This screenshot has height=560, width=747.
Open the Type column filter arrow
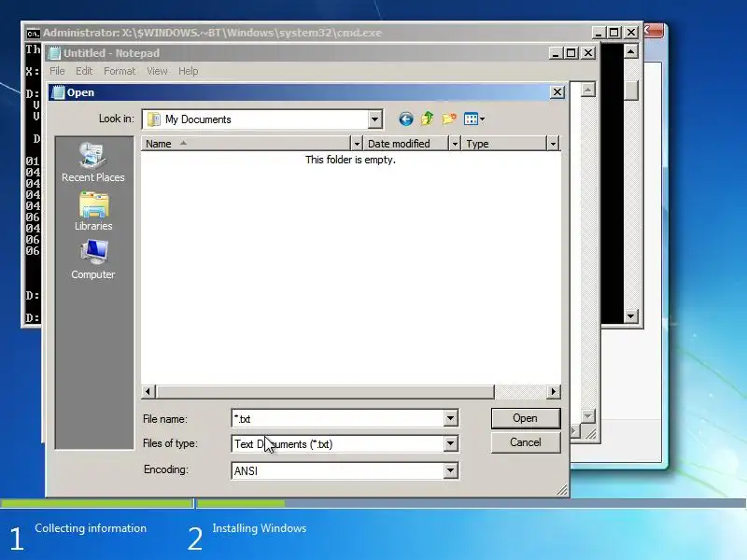[x=553, y=144]
